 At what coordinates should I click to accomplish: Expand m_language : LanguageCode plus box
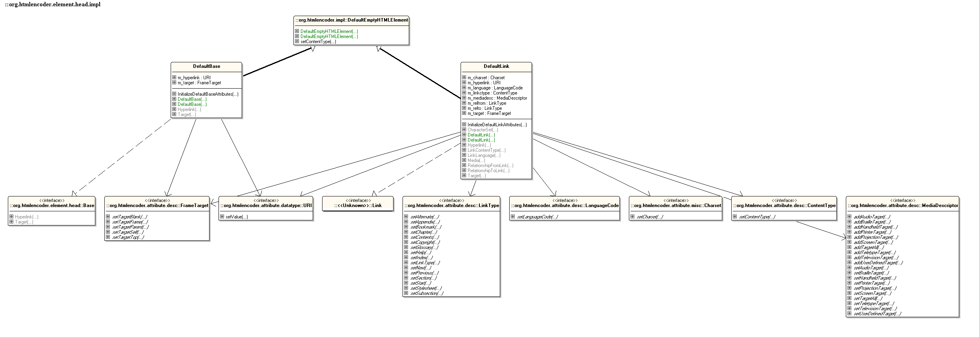pyautogui.click(x=464, y=88)
